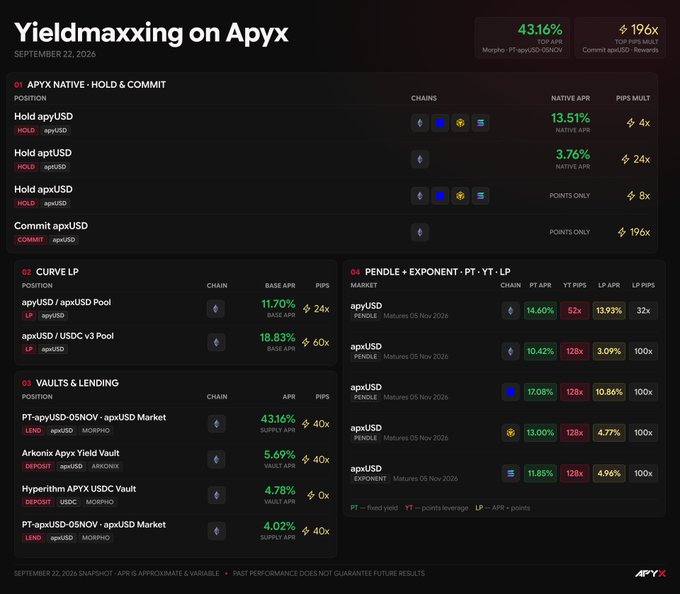Click the Ethereum chain icon in Hold apyUSD row
The height and width of the screenshot is (594, 680).
click(x=420, y=123)
